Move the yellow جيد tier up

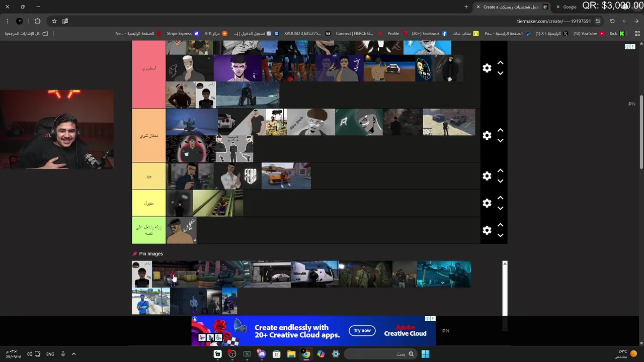500,171
